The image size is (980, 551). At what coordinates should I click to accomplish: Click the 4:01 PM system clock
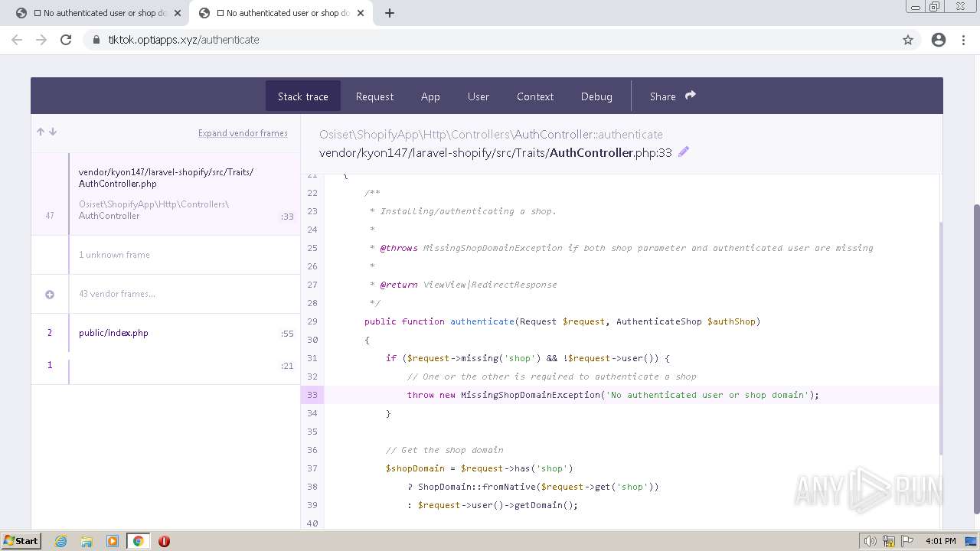coord(941,541)
